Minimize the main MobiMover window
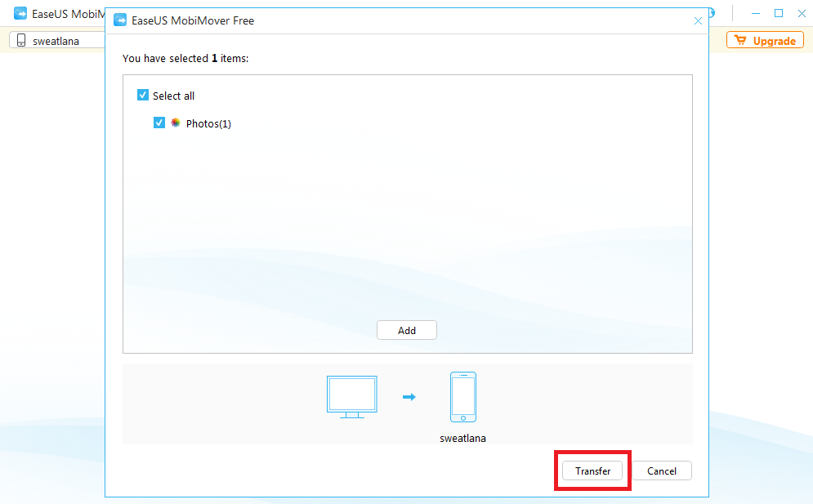This screenshot has height=504, width=813. (x=755, y=13)
